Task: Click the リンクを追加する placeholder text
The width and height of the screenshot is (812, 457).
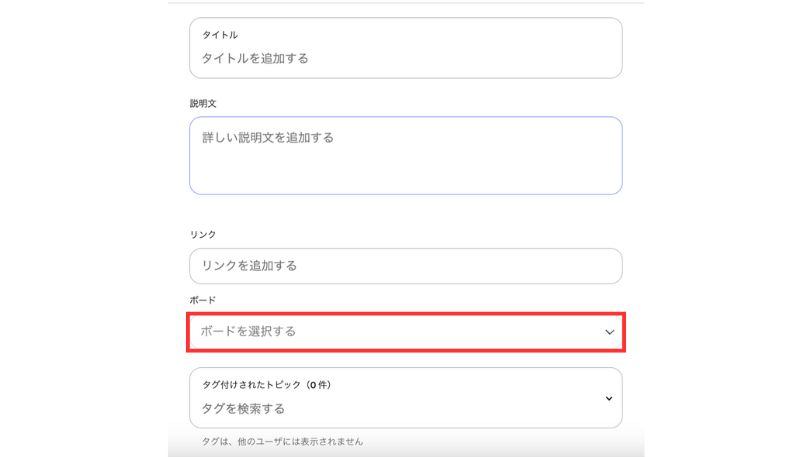Action: [249, 266]
